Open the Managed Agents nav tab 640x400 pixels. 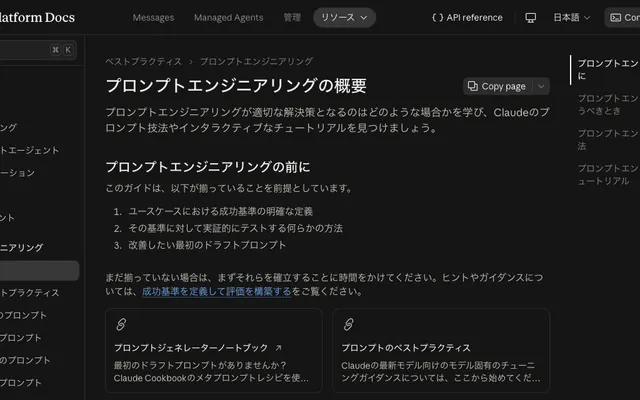[228, 18]
